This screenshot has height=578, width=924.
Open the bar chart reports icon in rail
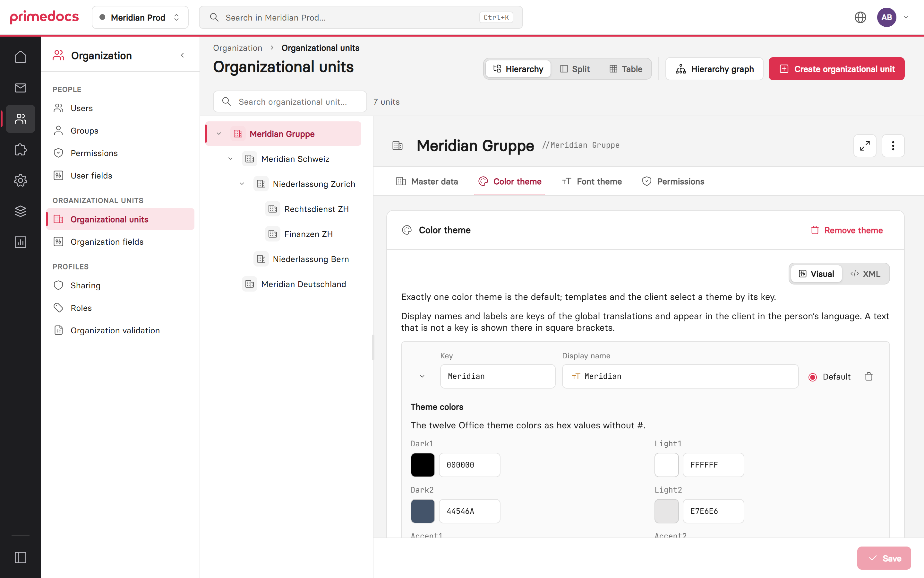point(20,242)
